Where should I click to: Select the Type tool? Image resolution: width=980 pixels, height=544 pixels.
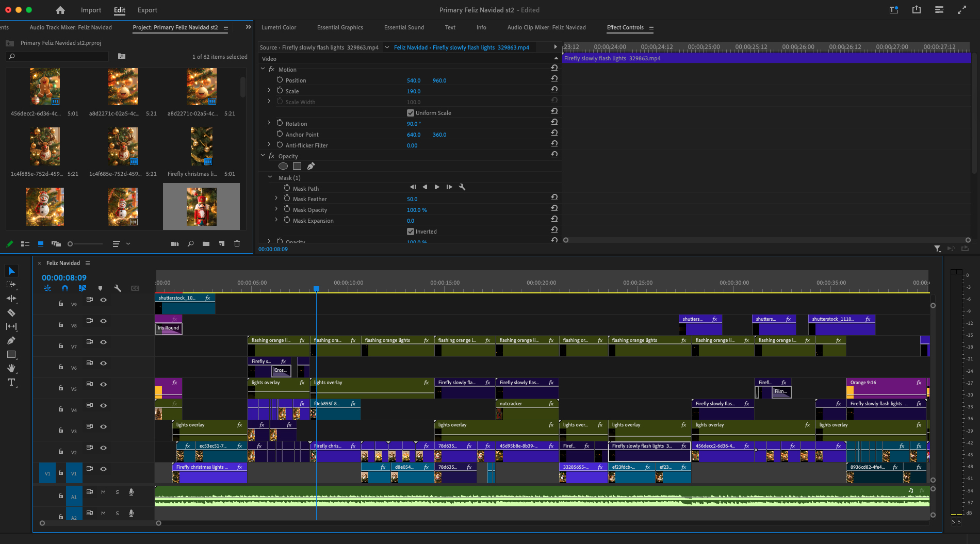click(x=11, y=382)
